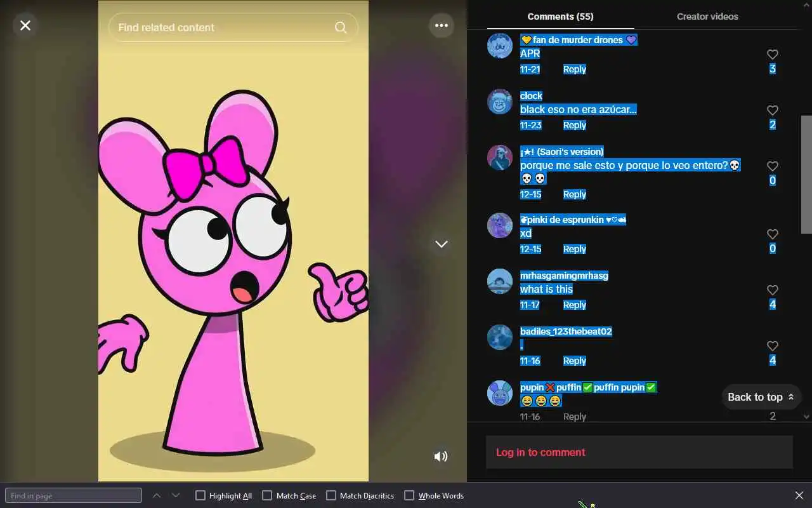Image resolution: width=812 pixels, height=508 pixels.
Task: Like the 'black eso no era azúcar' comment
Action: (x=772, y=110)
